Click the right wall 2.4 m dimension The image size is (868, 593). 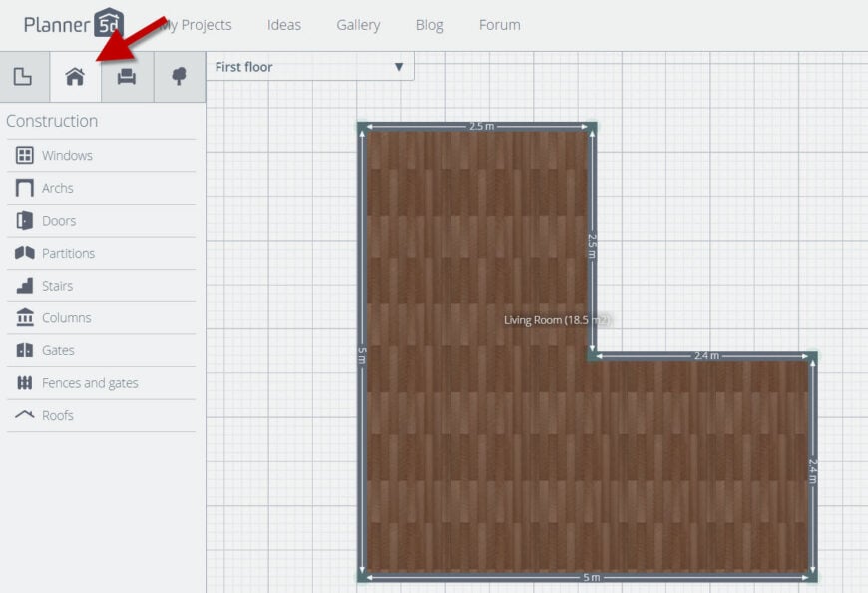pos(813,470)
